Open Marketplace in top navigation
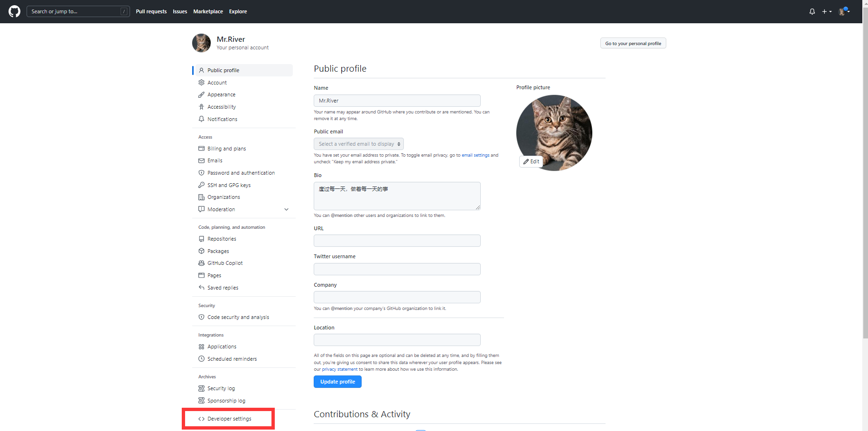This screenshot has height=431, width=868. (208, 11)
